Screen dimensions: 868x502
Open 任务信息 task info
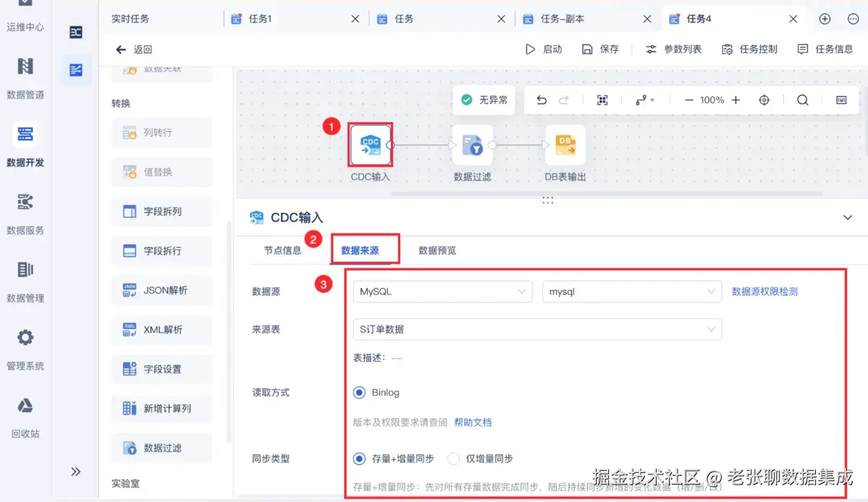pos(825,49)
